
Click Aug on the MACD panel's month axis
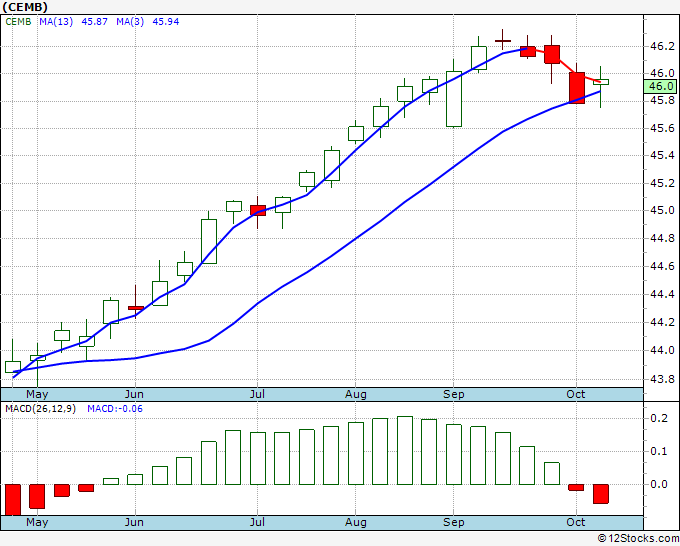click(x=356, y=522)
